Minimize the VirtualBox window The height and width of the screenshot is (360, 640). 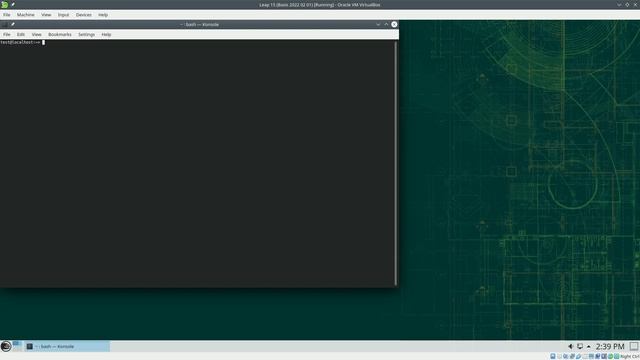(619, 5)
